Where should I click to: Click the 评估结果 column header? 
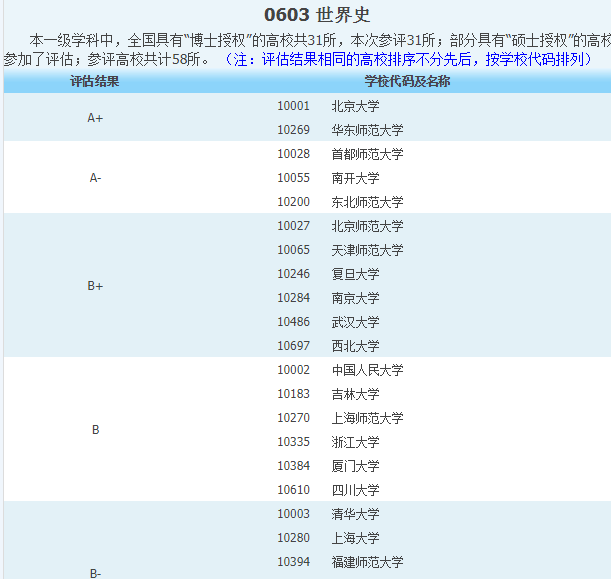point(95,81)
